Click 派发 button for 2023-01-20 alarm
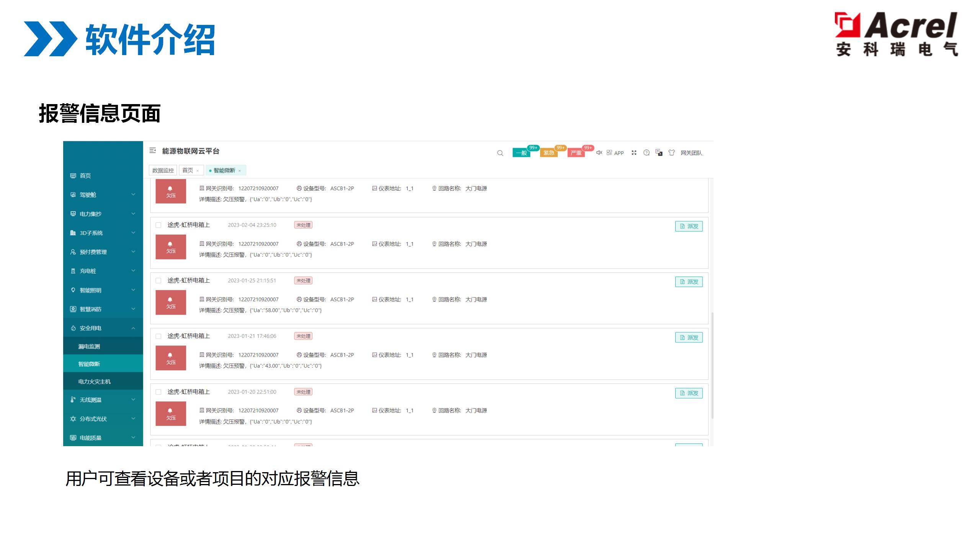The height and width of the screenshot is (551, 980). pos(689,393)
